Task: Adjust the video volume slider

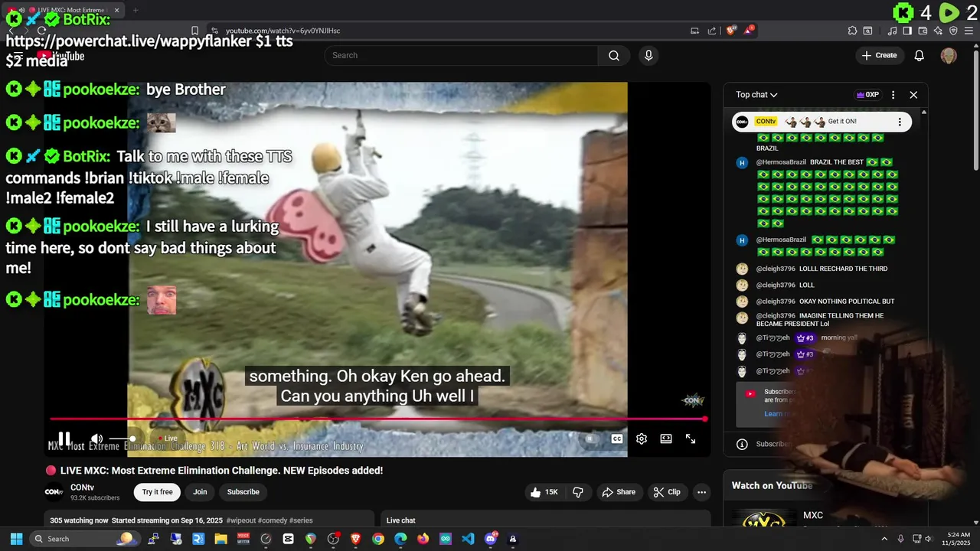Action: pyautogui.click(x=122, y=439)
